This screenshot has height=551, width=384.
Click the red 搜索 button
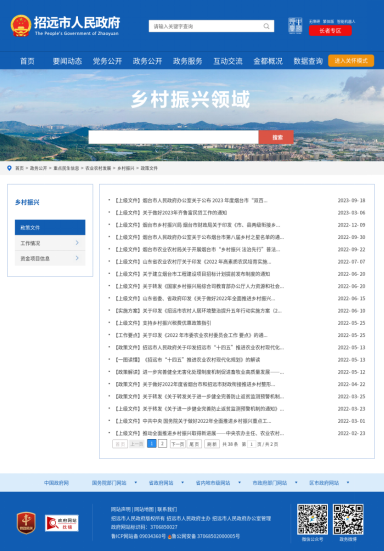[x=276, y=137]
